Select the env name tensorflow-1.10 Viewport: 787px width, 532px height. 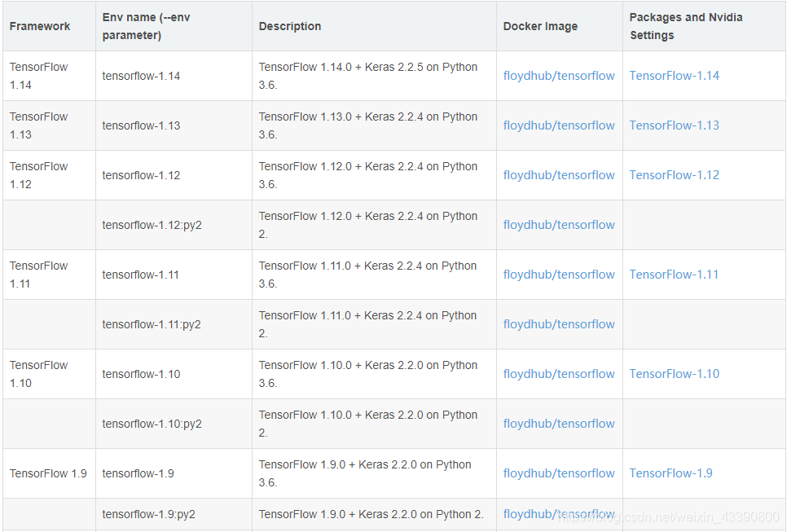(141, 374)
